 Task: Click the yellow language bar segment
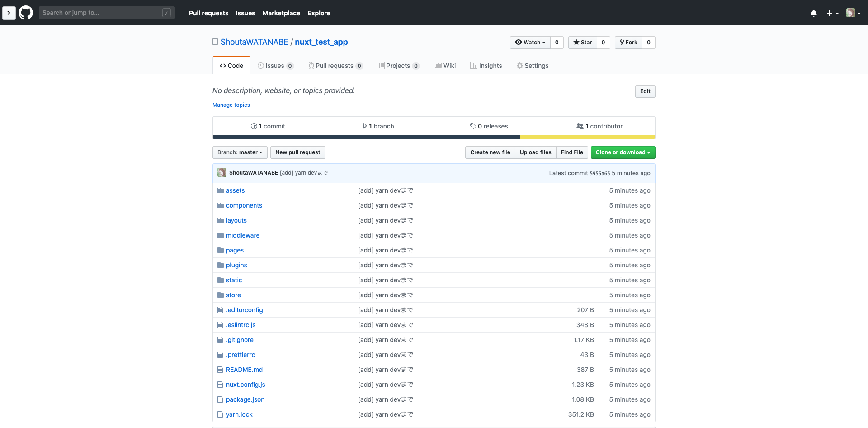pyautogui.click(x=588, y=137)
